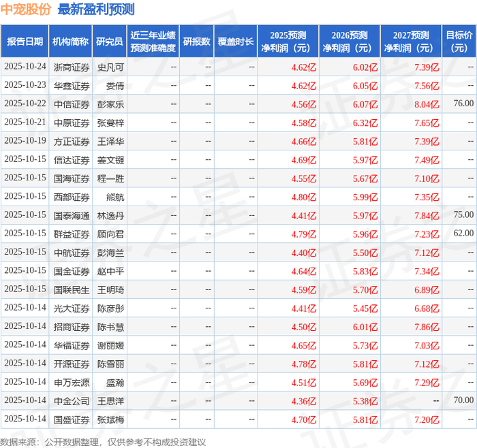Click target price 62.00 for 群益证券
Image resolution: width=477 pixels, height=448 pixels.
tap(463, 233)
